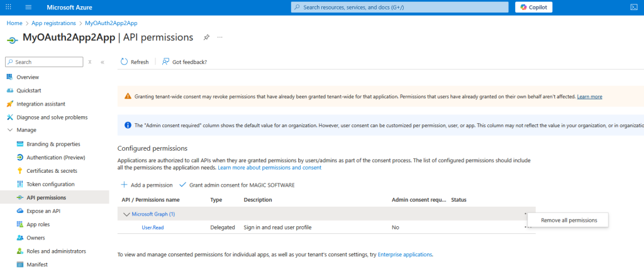Launch Cloud Shell from the top bar

633,7
